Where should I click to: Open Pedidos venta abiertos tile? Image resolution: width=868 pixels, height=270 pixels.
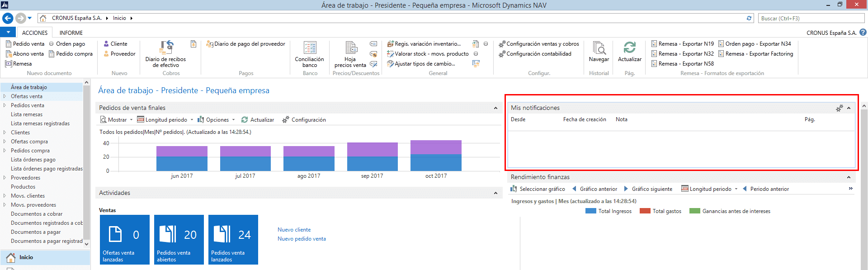pos(179,239)
